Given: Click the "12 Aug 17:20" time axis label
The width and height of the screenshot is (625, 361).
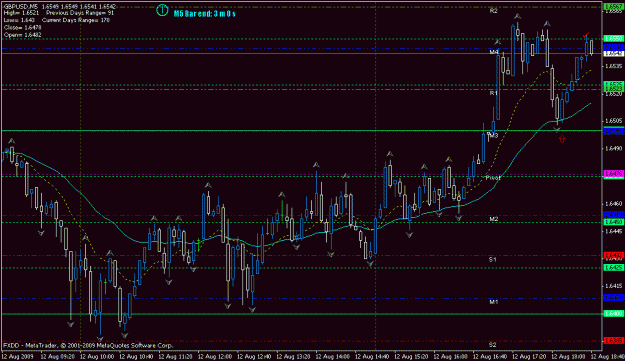Looking at the screenshot, I should coord(529,356).
